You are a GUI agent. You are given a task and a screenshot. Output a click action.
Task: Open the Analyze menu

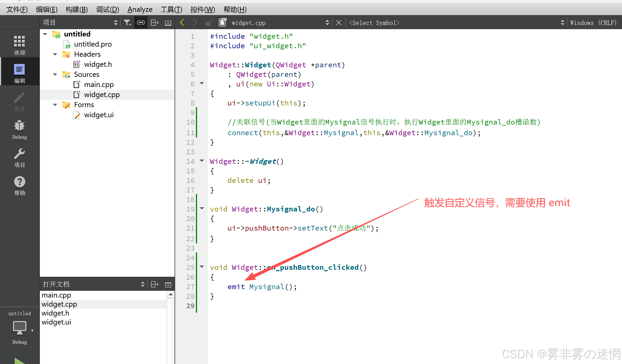tap(140, 10)
